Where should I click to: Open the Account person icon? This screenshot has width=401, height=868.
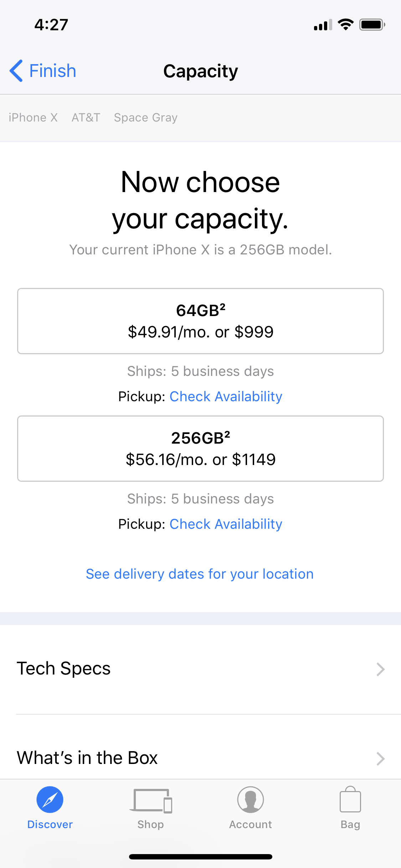(x=251, y=800)
